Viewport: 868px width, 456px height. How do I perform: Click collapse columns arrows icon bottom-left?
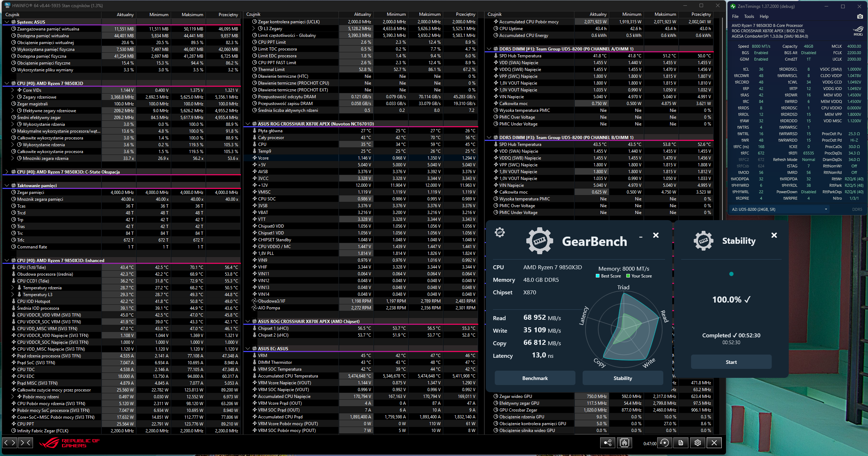pos(25,443)
